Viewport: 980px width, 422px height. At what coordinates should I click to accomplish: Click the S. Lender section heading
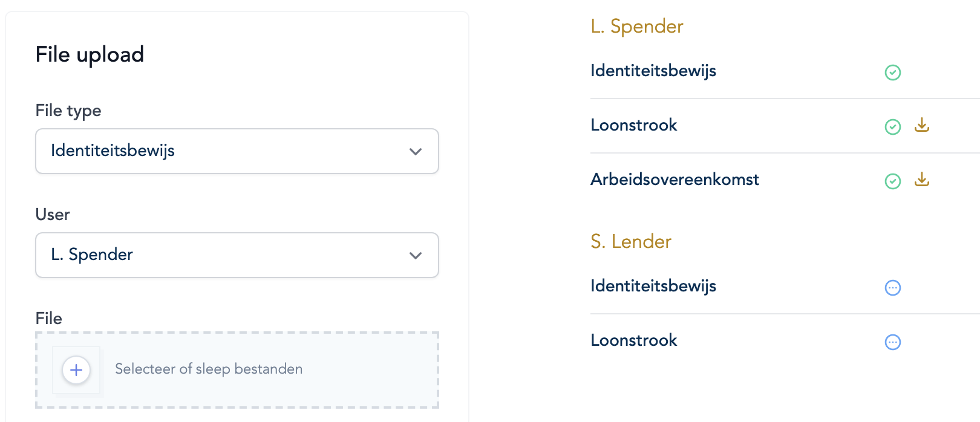[631, 242]
